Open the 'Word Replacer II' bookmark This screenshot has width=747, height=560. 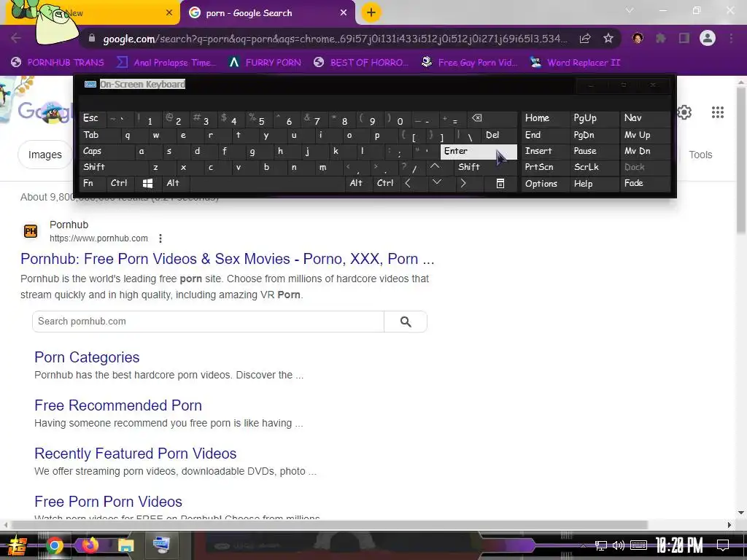point(576,63)
